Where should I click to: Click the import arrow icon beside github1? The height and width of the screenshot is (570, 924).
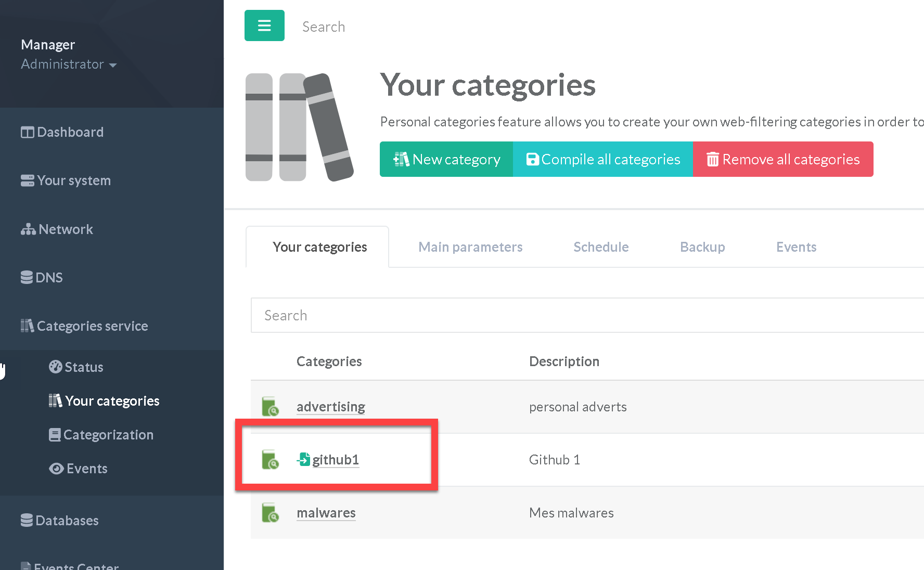pyautogui.click(x=303, y=459)
